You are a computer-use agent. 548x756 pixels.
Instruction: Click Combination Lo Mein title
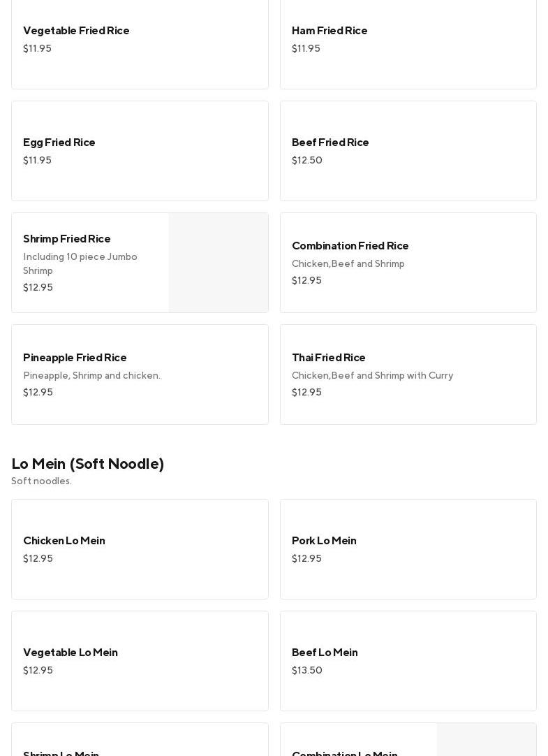345,752
